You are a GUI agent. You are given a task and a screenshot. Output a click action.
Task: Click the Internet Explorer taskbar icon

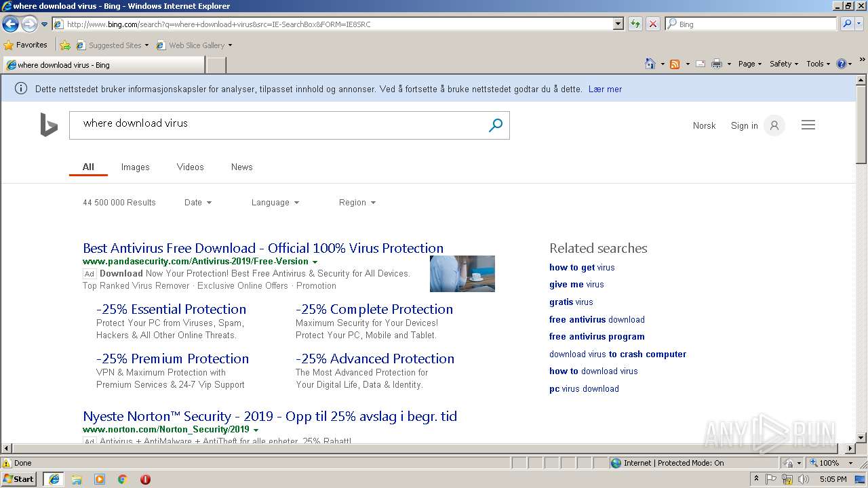click(x=54, y=479)
